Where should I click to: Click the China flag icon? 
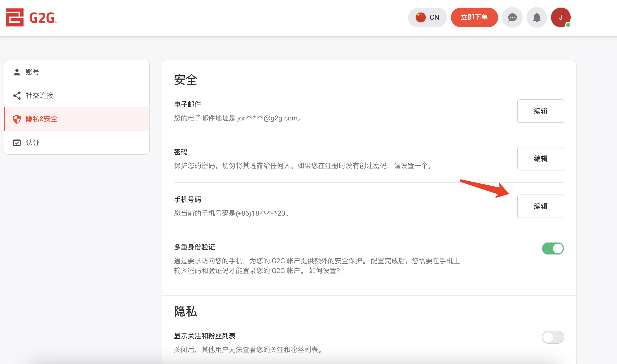pos(421,17)
